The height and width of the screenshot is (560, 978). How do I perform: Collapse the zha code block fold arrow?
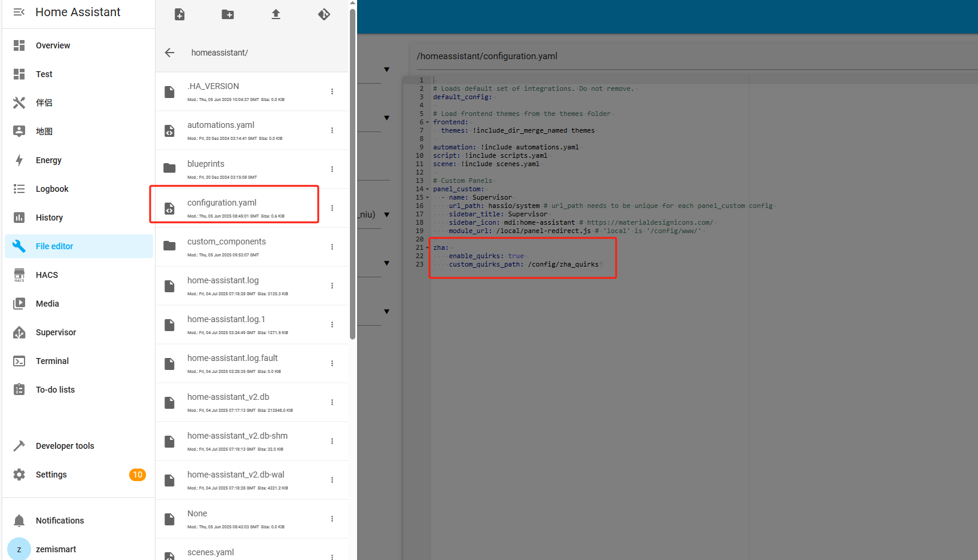[427, 247]
